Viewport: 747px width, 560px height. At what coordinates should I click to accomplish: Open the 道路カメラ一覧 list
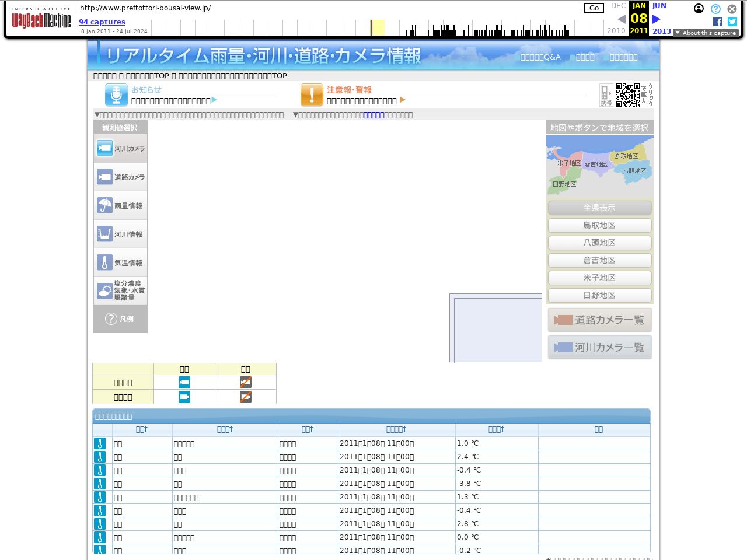[600, 320]
